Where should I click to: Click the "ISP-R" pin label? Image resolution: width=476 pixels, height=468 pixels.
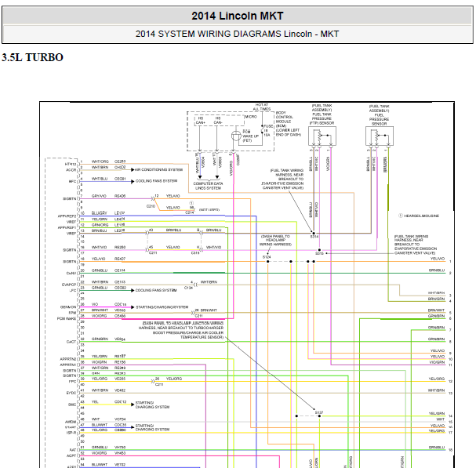pos(71,433)
